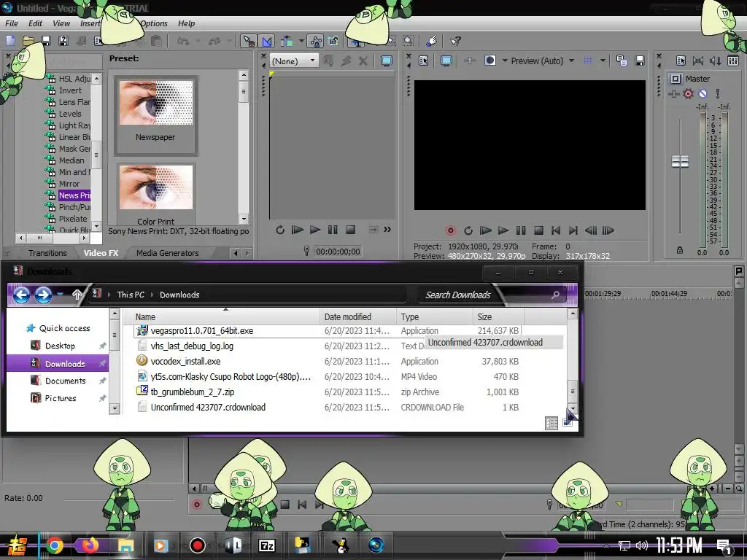This screenshot has height=560, width=747.
Task: Click the Open folder icon in main toolbar
Action: [28, 41]
